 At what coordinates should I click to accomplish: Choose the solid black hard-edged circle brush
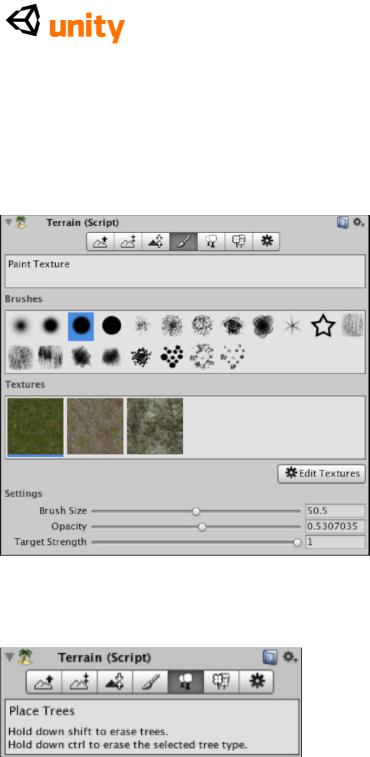point(112,326)
